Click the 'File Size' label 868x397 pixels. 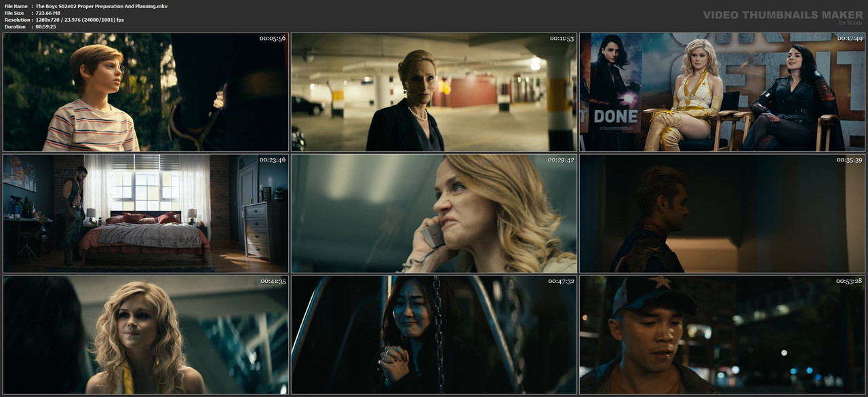15,13
